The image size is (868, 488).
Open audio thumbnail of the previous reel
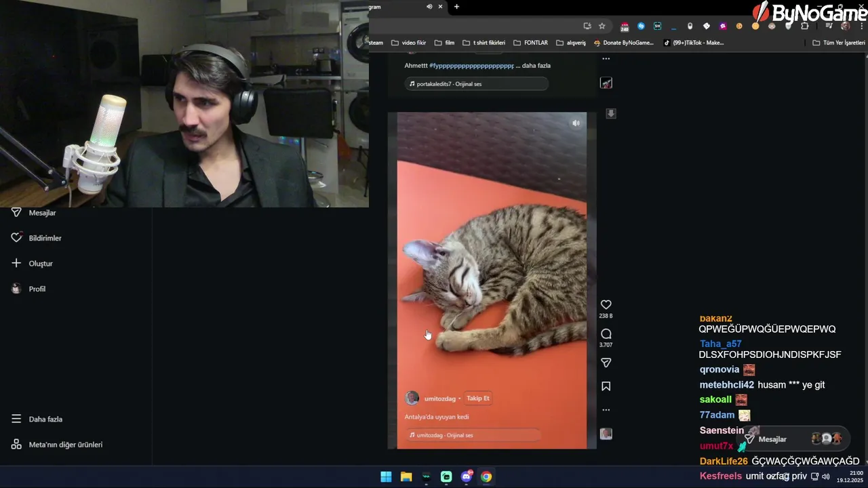click(606, 83)
